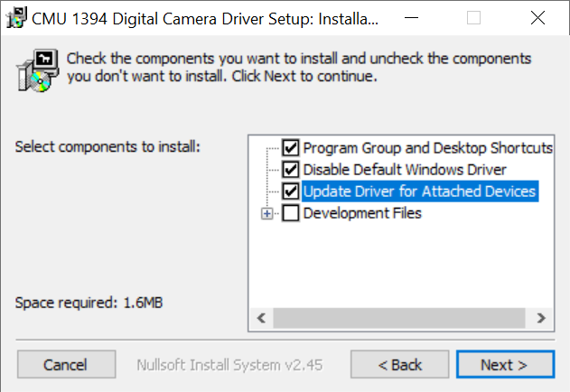Screen dimensions: 570x392
Task: Click the Nullsoft Install System v2.45 text
Action: pos(229,365)
